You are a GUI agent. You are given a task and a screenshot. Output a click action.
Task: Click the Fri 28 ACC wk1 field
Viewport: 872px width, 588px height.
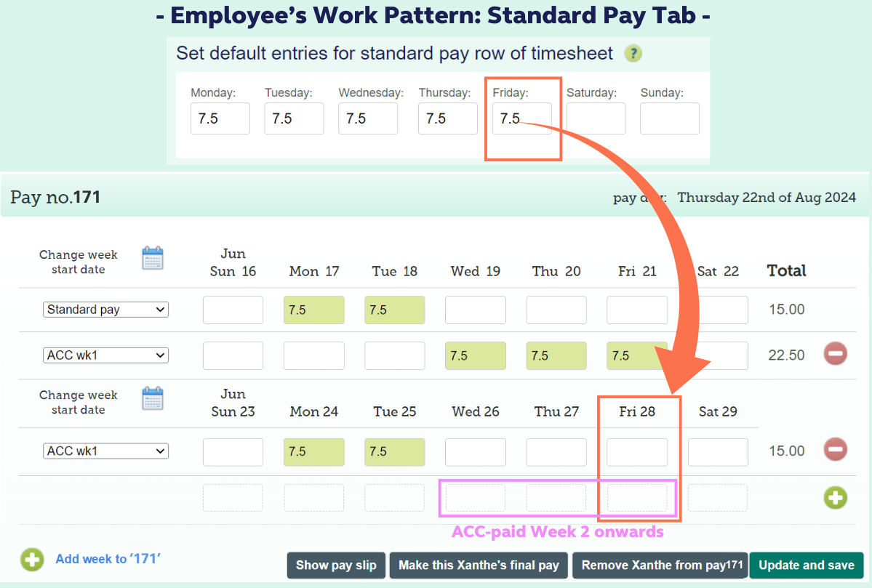637,451
